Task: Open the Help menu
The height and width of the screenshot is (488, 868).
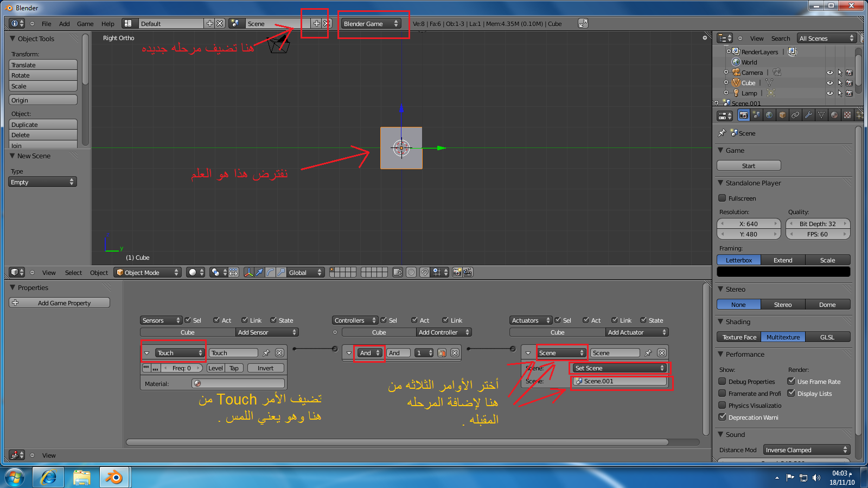Action: pyautogui.click(x=108, y=24)
